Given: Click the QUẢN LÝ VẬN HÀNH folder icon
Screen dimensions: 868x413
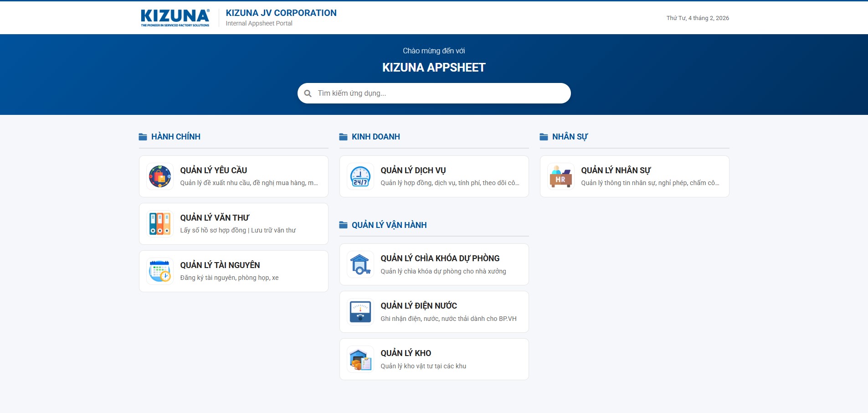Looking at the screenshot, I should (343, 225).
